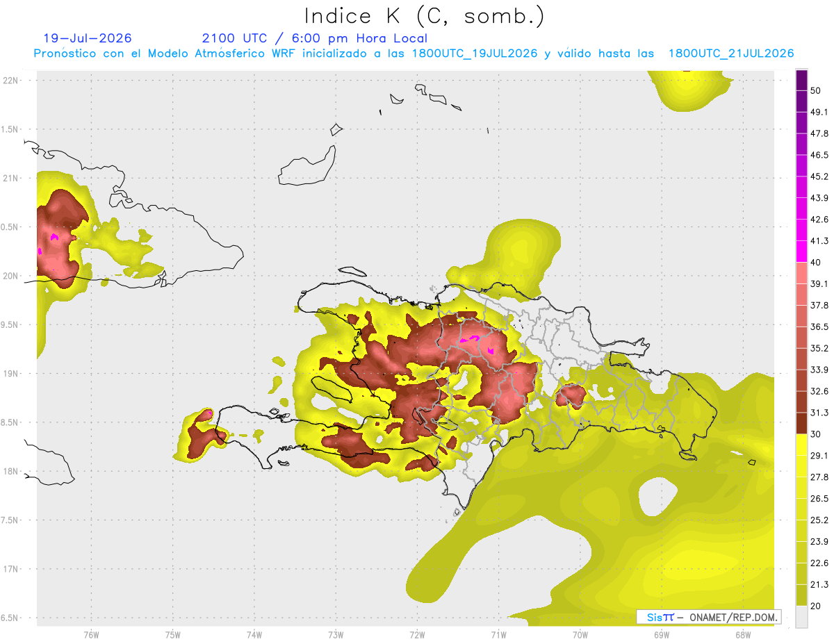This screenshot has width=834, height=644.
Task: Pick the reddish band between 35.2 and 36.5
Action: (802, 338)
